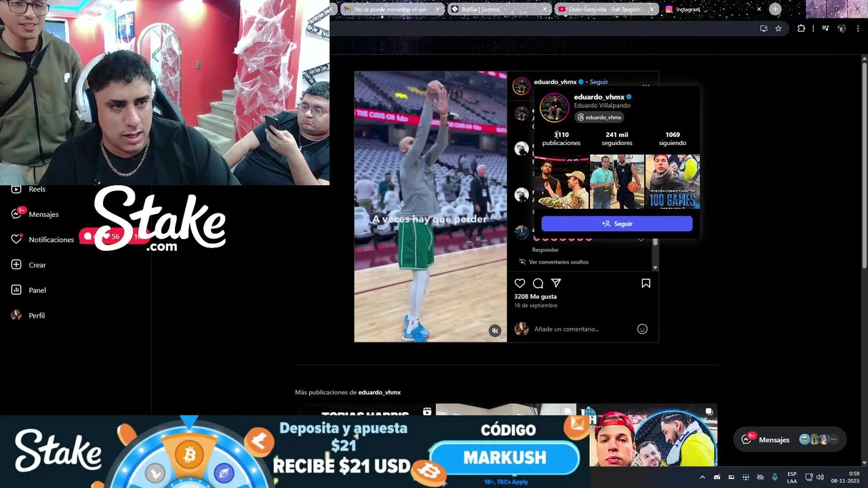This screenshot has width=868, height=488.
Task: Switch to the 'No se puede monetizar' tab
Action: pos(391,9)
